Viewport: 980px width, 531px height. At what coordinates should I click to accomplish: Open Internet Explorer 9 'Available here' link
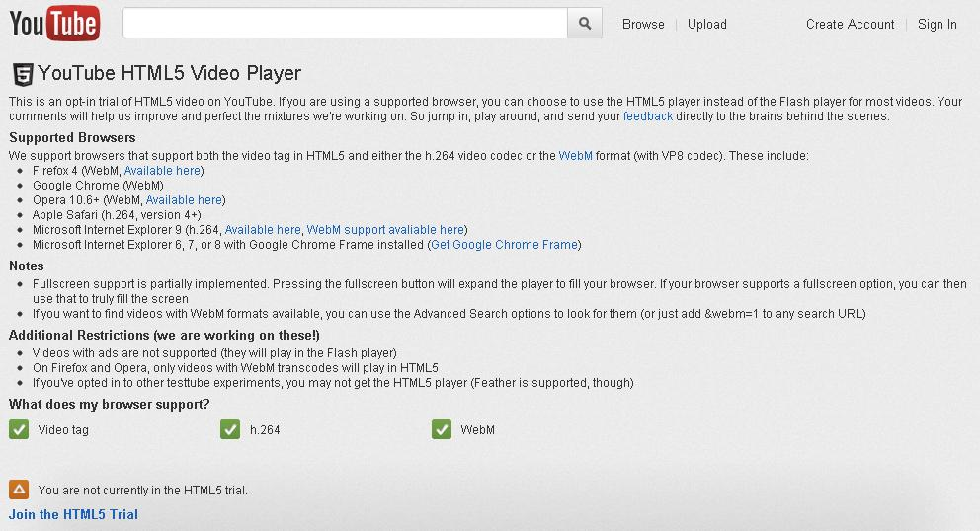tap(263, 230)
